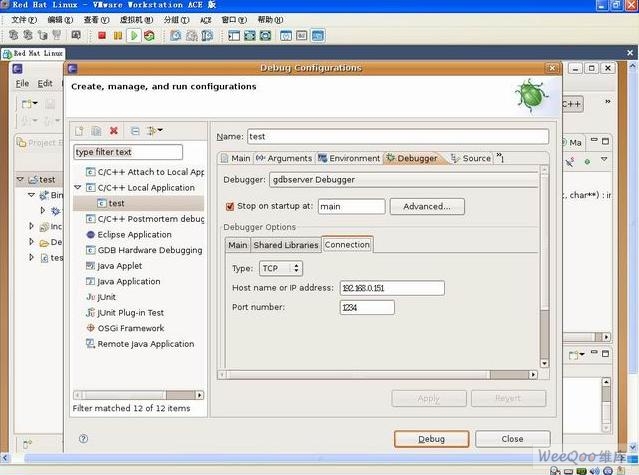Click the VMware full screen view icon
This screenshot has width=639, height=475.
[249, 36]
